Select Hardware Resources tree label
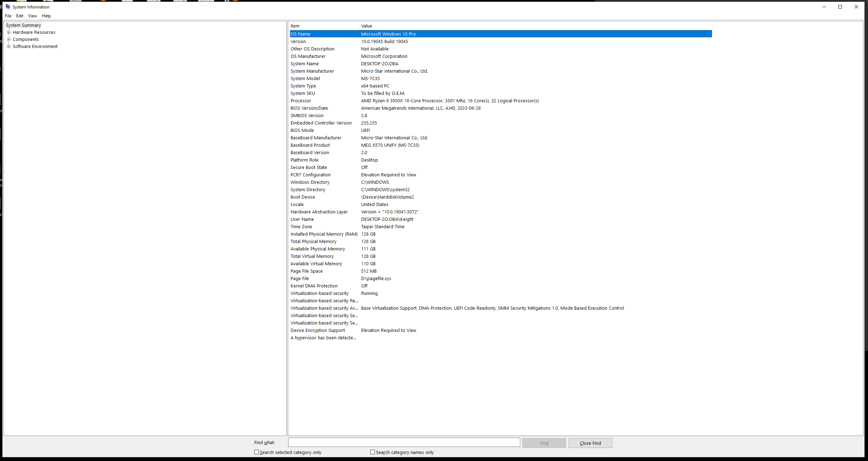Image resolution: width=868 pixels, height=461 pixels. (x=34, y=32)
